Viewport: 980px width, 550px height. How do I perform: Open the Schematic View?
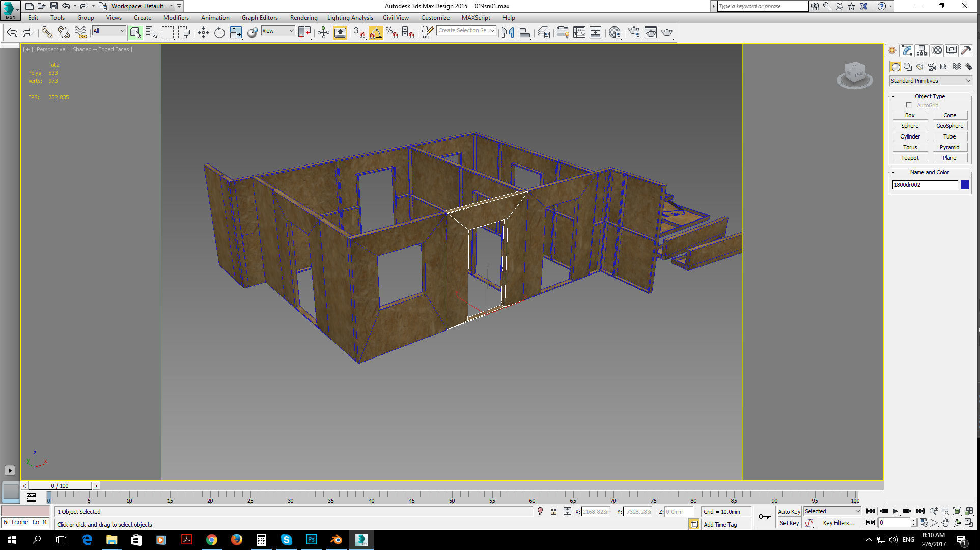coord(595,33)
